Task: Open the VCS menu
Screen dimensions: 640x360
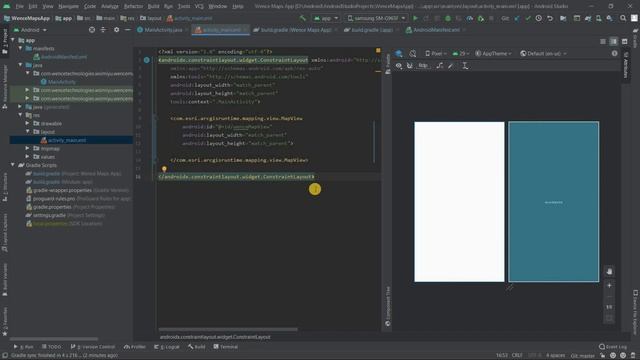Action: tap(199, 6)
